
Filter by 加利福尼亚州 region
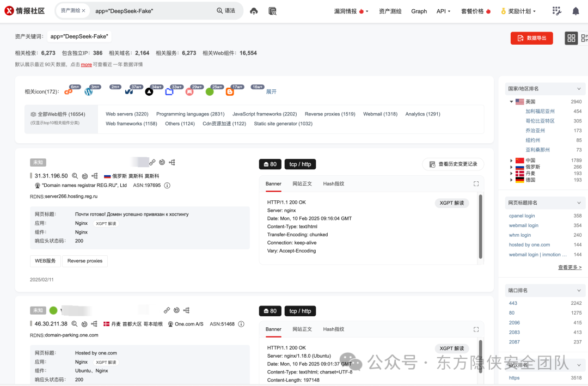[x=540, y=112]
